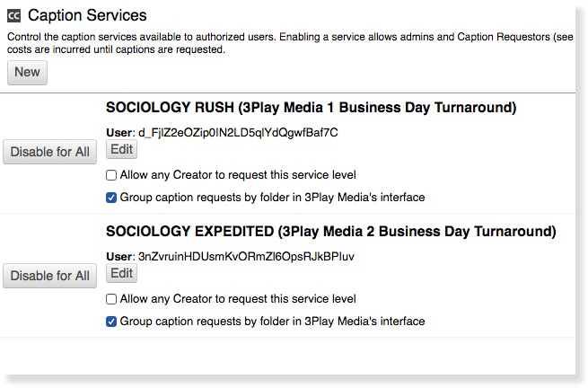Screen dimensions: 588x388
Task: Click Group caption requests label text under RUSH
Action: pyautogui.click(x=272, y=198)
